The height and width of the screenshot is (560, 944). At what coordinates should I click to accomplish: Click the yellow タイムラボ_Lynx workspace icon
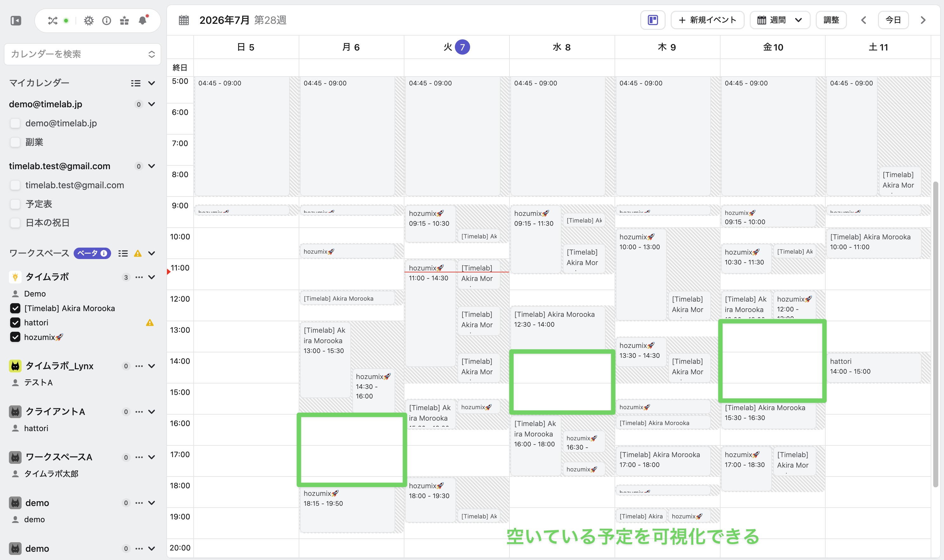pos(15,366)
